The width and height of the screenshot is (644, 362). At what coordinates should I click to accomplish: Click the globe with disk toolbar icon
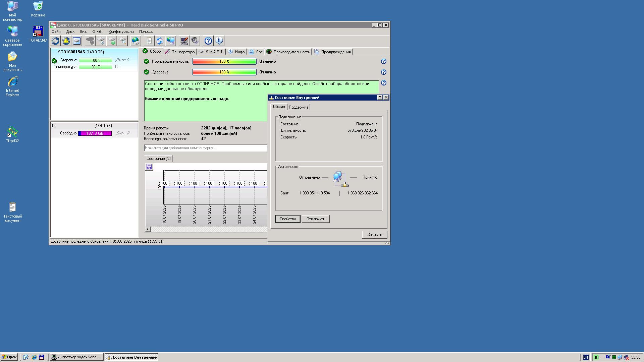click(136, 41)
